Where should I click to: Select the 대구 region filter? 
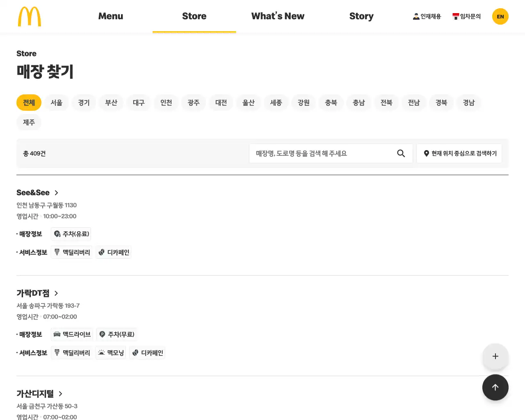point(139,103)
